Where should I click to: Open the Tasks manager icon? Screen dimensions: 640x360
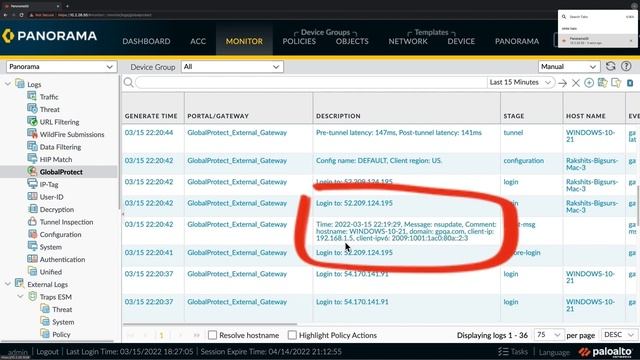(503, 351)
